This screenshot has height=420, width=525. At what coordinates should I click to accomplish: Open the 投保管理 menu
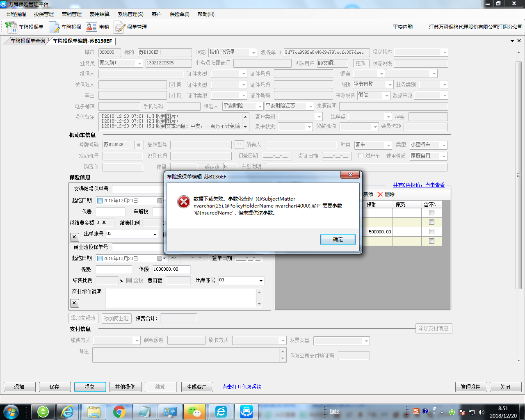pyautogui.click(x=44, y=14)
